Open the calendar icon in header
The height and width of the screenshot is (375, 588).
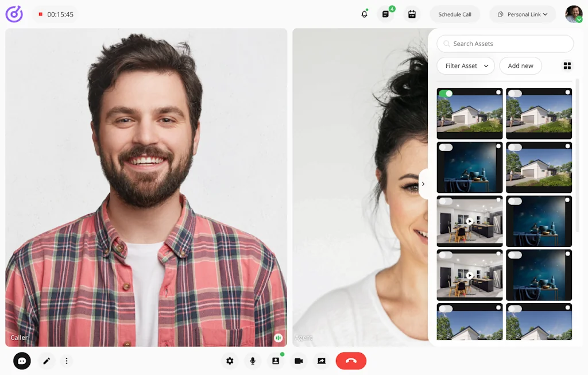pos(412,14)
